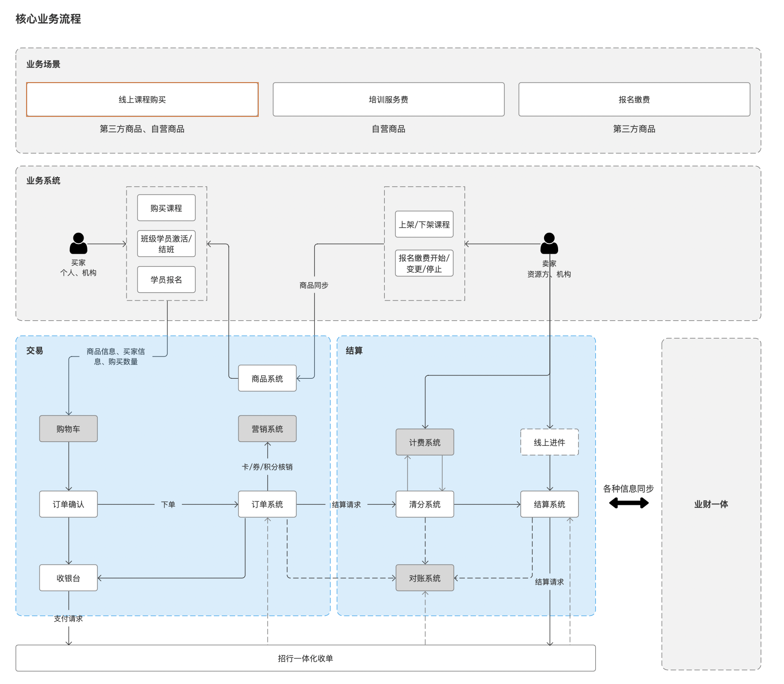Click the 购买课程 box
784x684 pixels.
coord(167,208)
